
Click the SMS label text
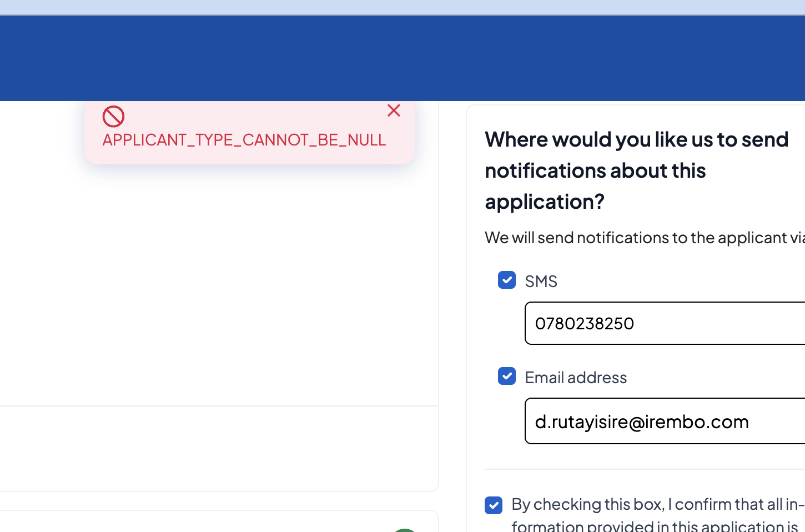[541, 282]
